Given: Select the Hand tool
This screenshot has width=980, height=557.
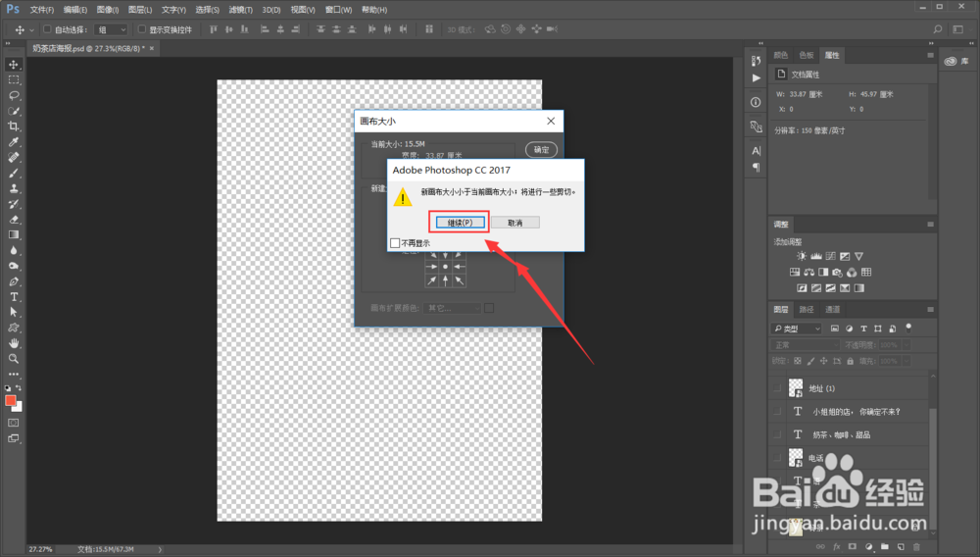Looking at the screenshot, I should click(13, 343).
